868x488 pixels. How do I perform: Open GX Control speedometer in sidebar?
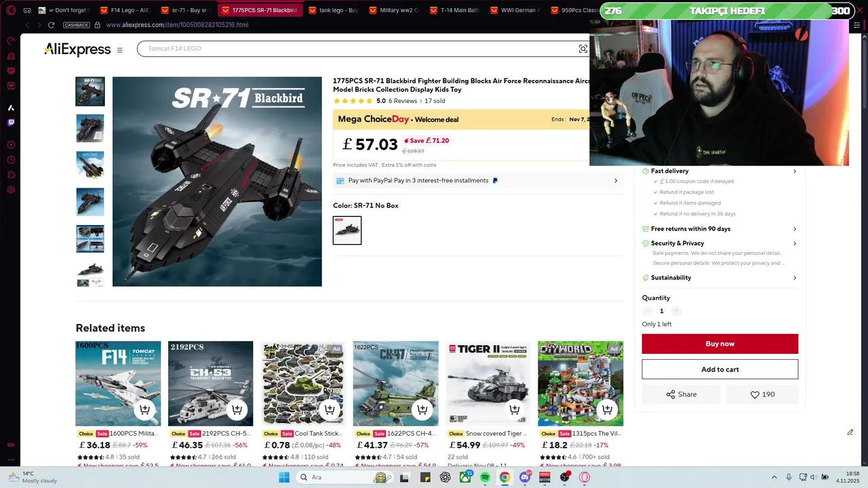point(11,41)
